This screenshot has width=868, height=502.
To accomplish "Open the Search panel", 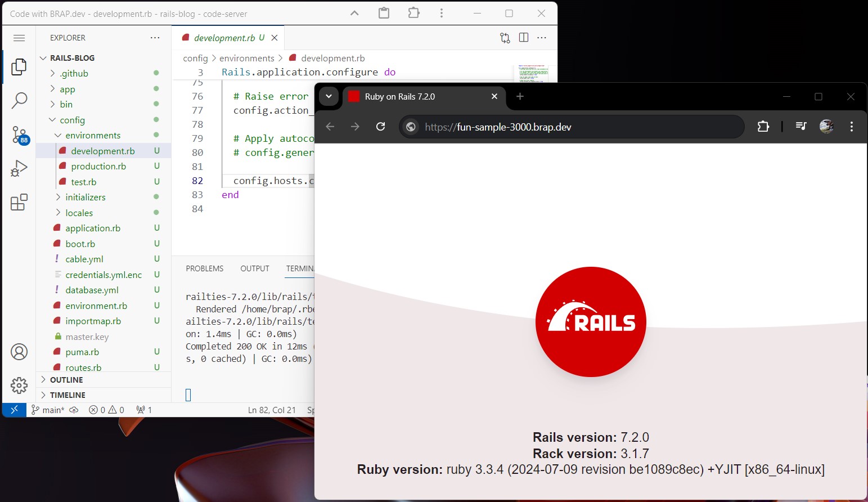I will (x=19, y=100).
